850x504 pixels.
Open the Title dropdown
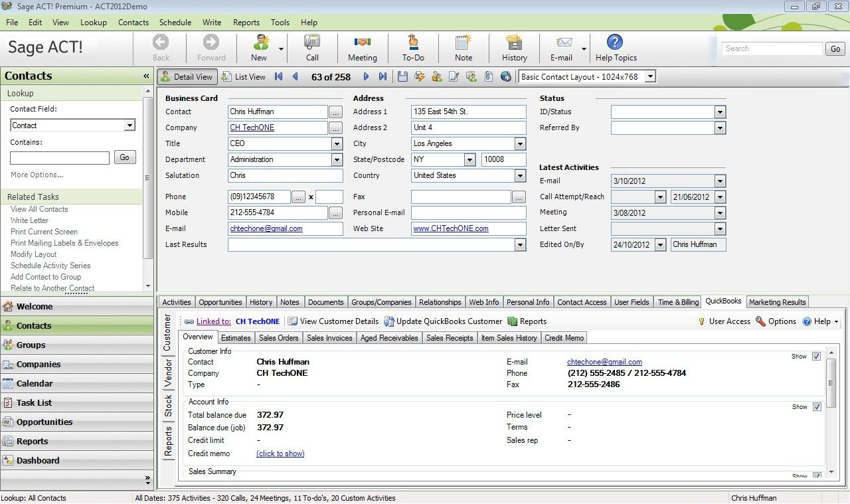(337, 143)
